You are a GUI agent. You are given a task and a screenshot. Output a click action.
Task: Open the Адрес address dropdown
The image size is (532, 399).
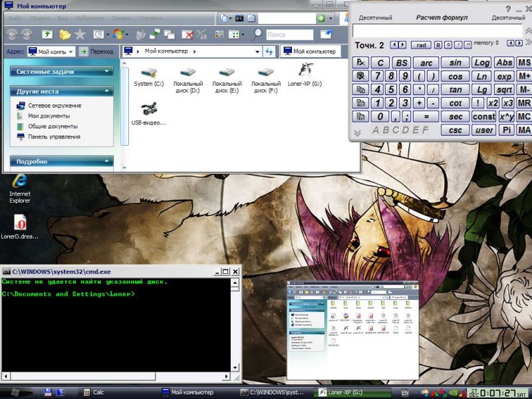pyautogui.click(x=72, y=51)
